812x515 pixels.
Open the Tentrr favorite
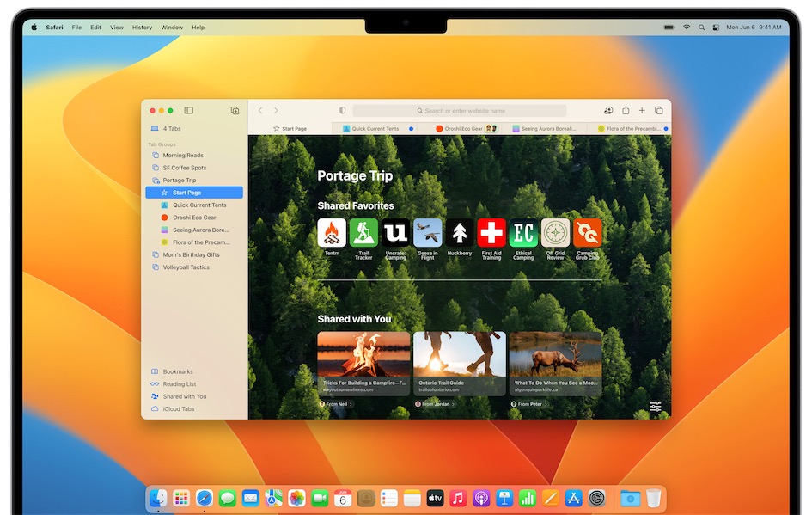pyautogui.click(x=332, y=233)
